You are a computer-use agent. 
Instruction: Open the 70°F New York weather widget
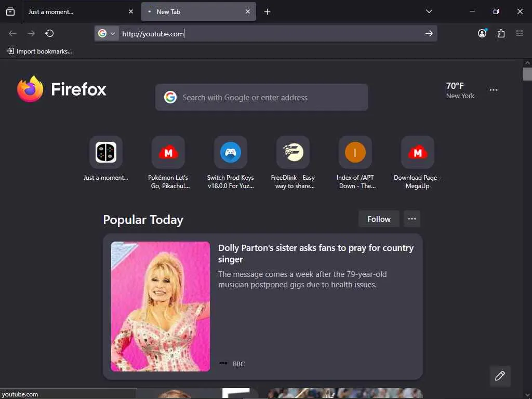[x=460, y=90]
